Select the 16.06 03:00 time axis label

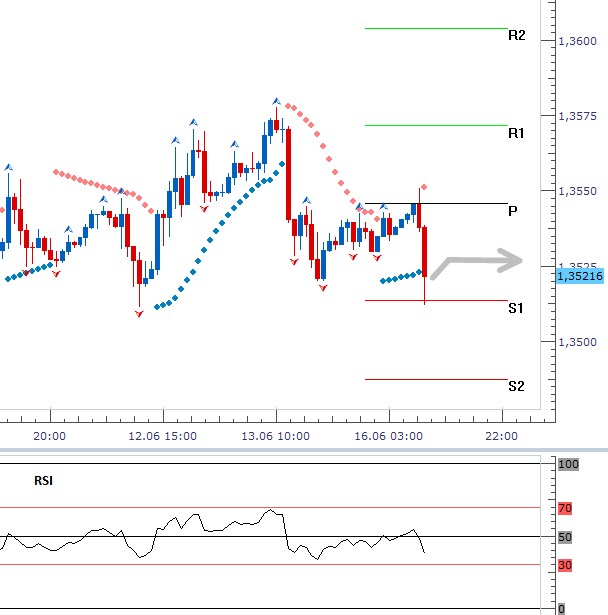pos(389,436)
